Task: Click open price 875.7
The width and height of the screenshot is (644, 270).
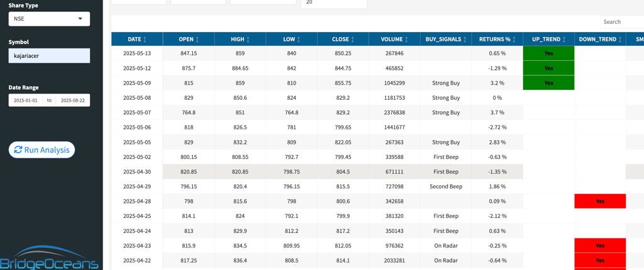Action: click(189, 68)
